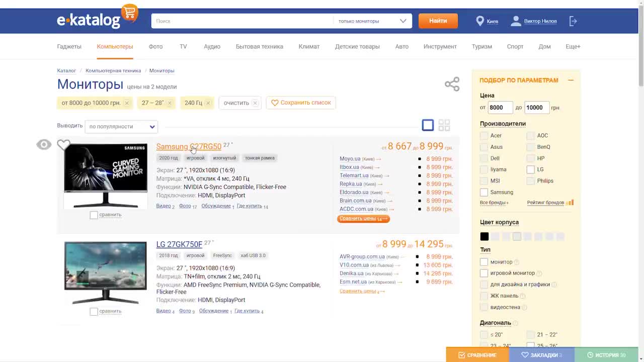Click the Найти search button

pyautogui.click(x=438, y=21)
